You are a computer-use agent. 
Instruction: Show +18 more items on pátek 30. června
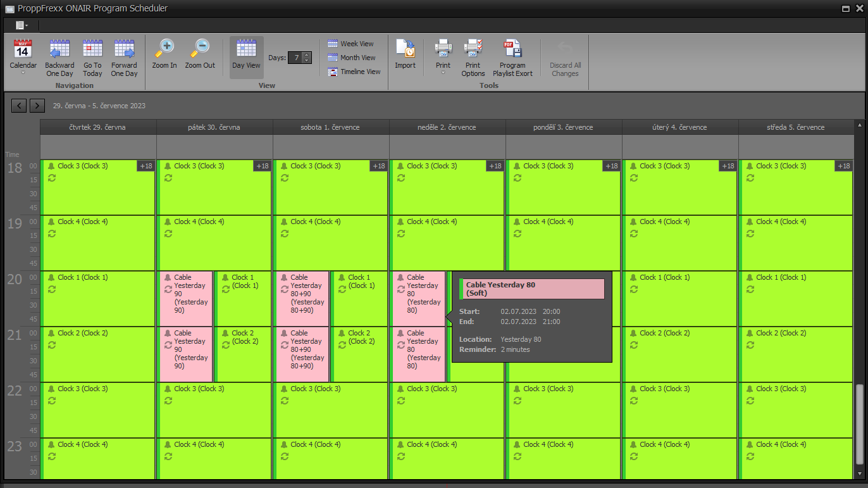[x=263, y=166]
